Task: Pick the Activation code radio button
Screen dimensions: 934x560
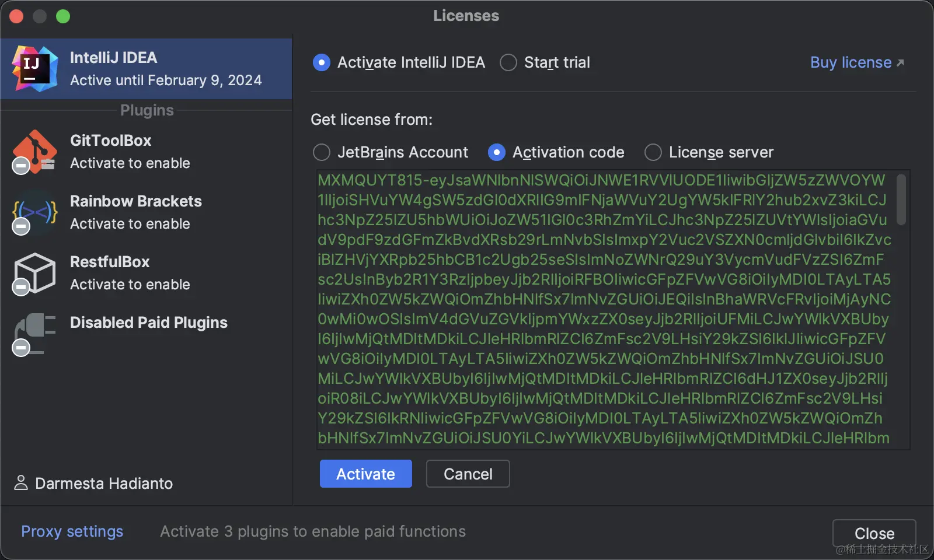Action: (x=497, y=152)
